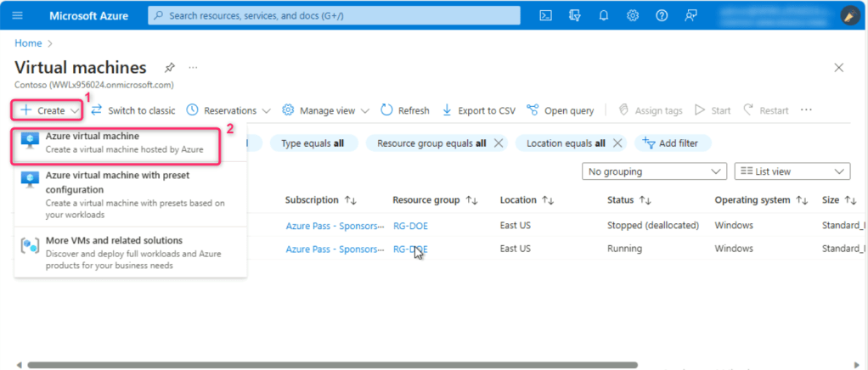The height and width of the screenshot is (370, 868).
Task: Click the user account avatar
Action: tap(849, 16)
